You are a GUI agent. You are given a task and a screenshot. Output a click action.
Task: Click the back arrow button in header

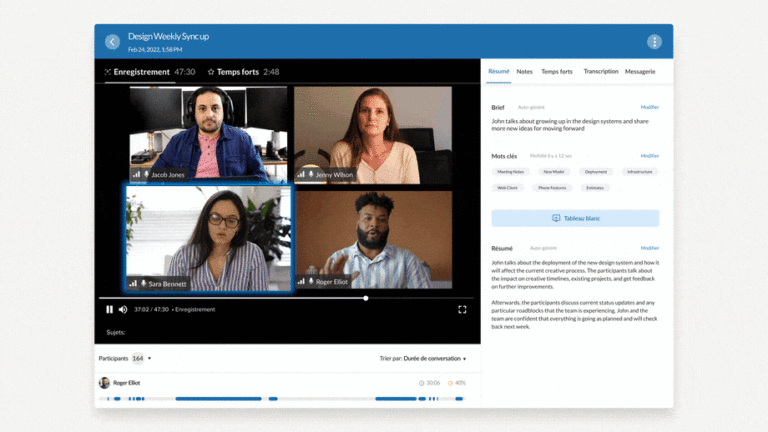click(112, 42)
